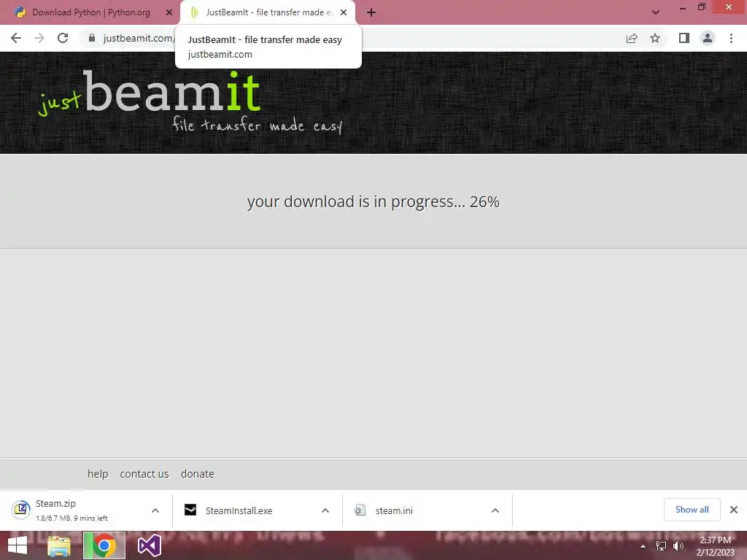Switch to the Download Python tab
This screenshot has width=747, height=560.
(90, 12)
